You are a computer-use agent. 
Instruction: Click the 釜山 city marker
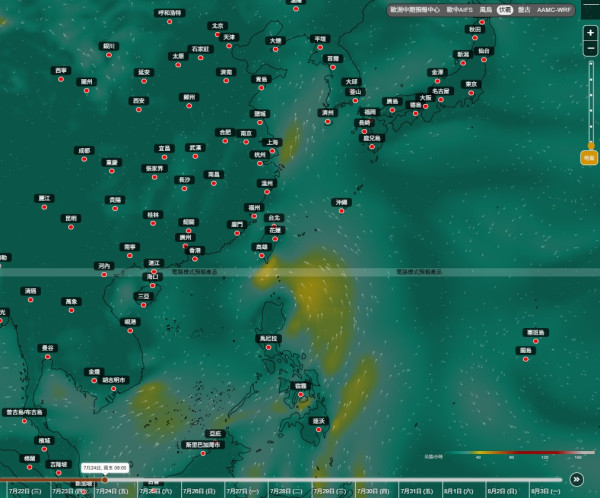click(355, 101)
